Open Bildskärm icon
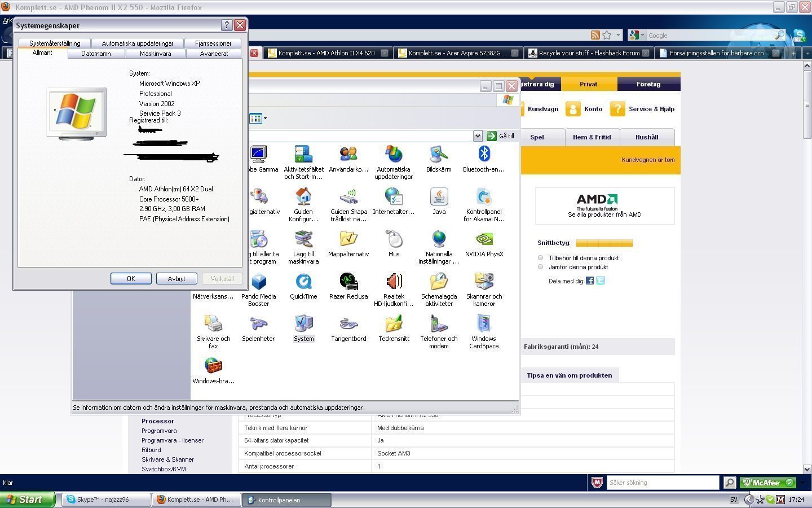The width and height of the screenshot is (812, 508). 439,159
